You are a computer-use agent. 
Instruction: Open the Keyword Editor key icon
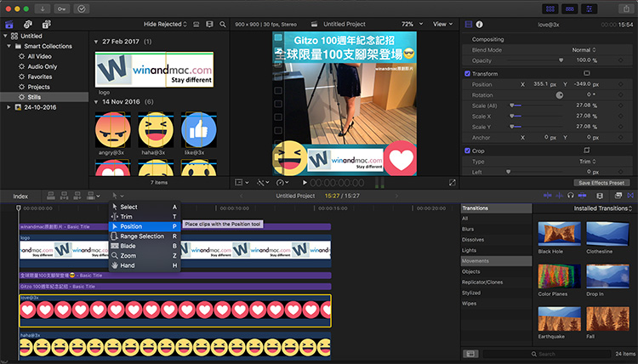(61, 9)
